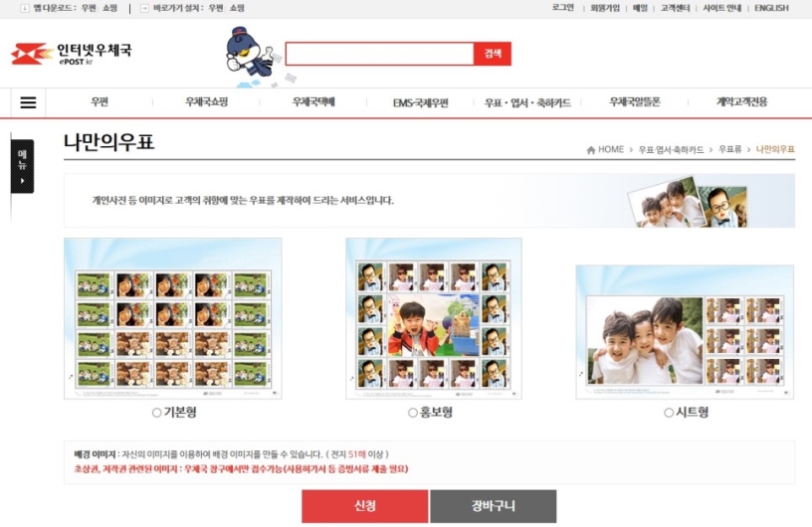Click the 기본형 stamp sheet thumbnail
This screenshot has height=527, width=812.
coord(173,318)
